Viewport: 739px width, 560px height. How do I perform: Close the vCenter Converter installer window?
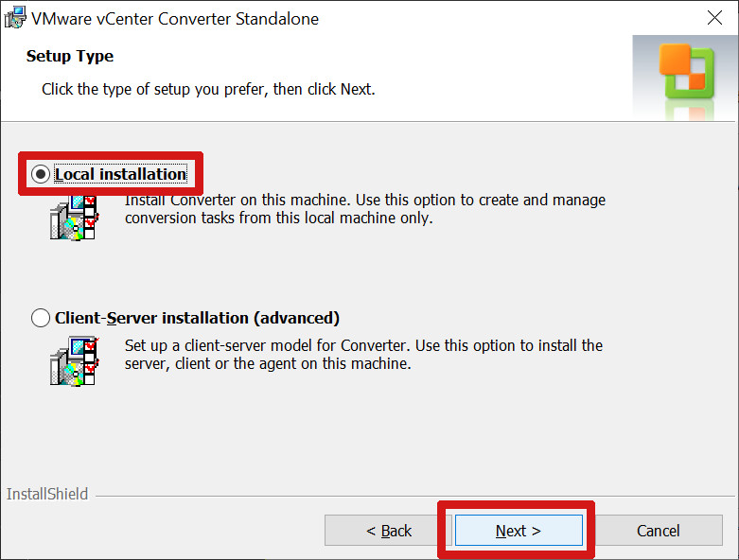(714, 18)
